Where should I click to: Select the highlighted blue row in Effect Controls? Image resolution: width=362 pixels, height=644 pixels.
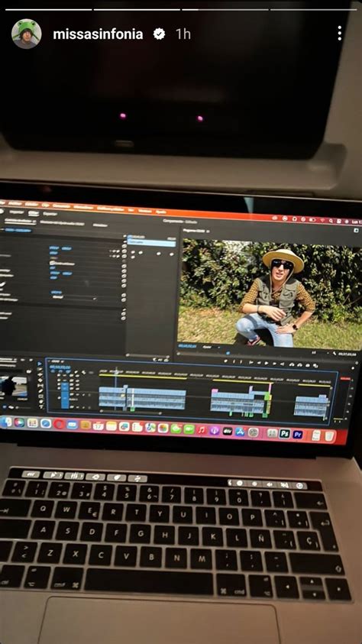151,243
